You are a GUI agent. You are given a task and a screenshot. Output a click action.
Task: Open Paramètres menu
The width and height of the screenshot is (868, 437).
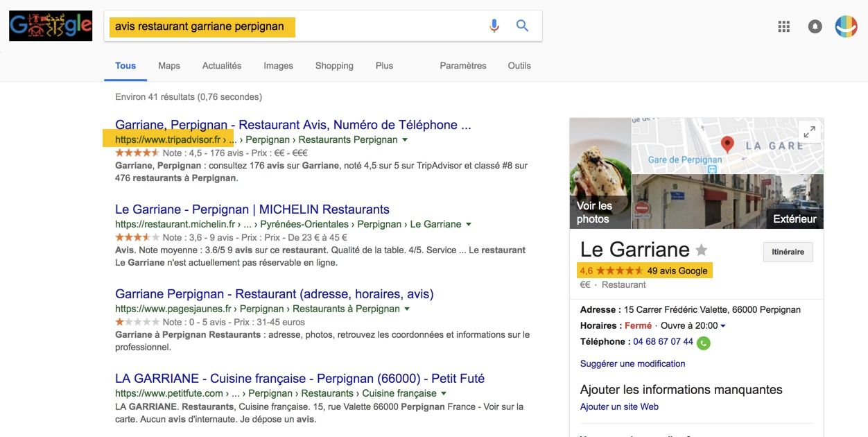click(463, 66)
